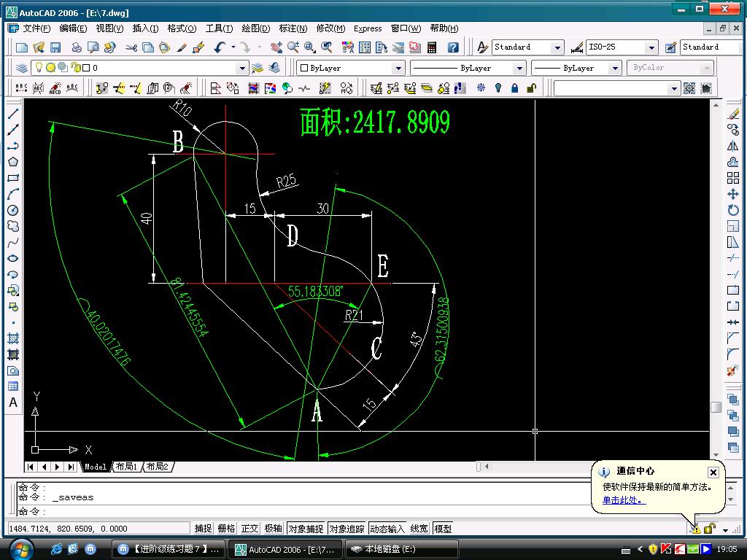Click the vertical scrollbar down arrow
This screenshot has height=560, width=747.
pos(716,455)
